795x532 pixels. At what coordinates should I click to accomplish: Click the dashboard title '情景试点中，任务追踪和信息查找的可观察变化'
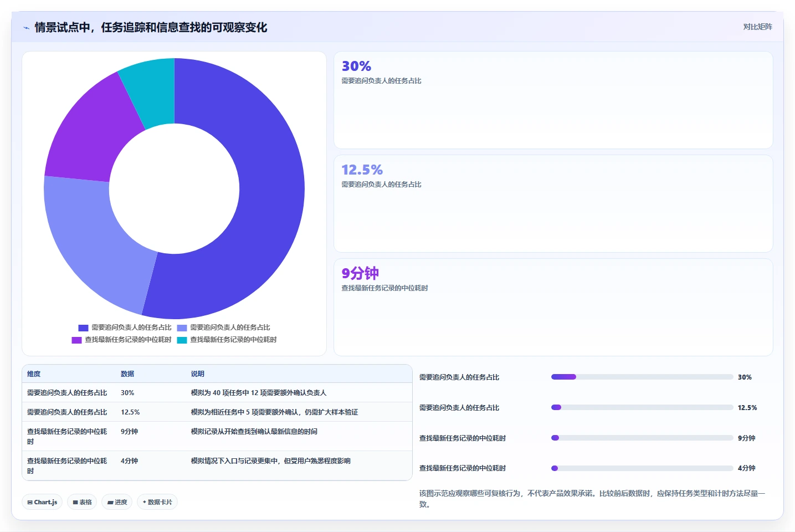151,28
